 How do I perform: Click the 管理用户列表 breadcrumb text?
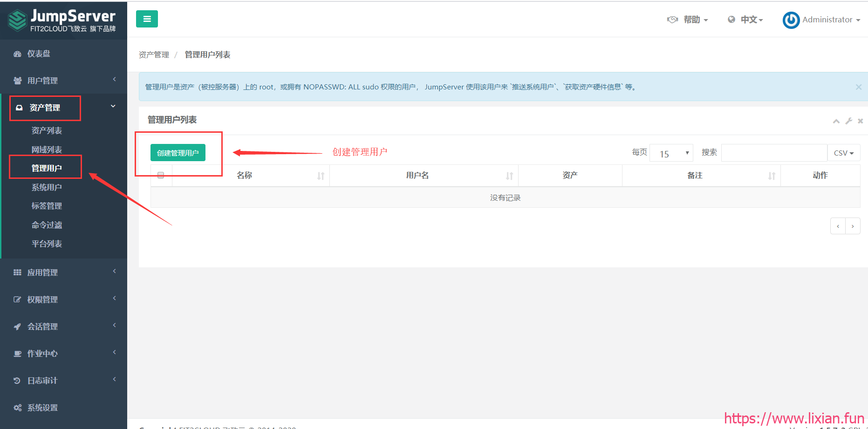(208, 55)
